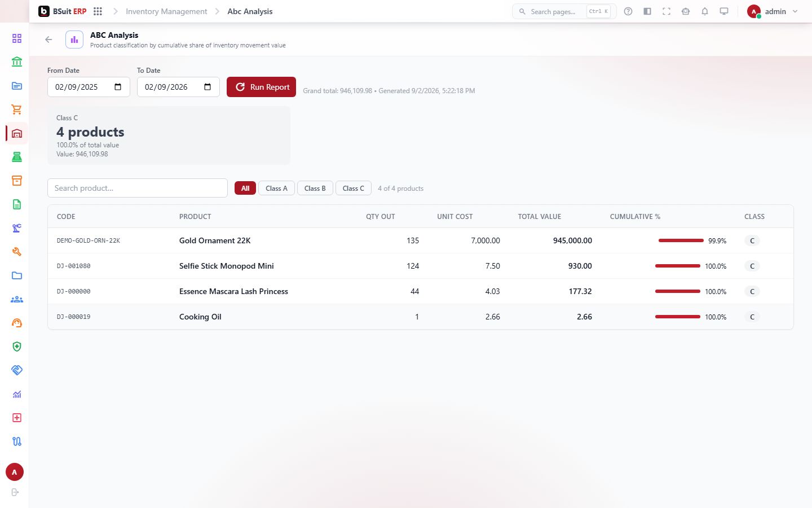Click the blue handshake sidebar icon

17,370
